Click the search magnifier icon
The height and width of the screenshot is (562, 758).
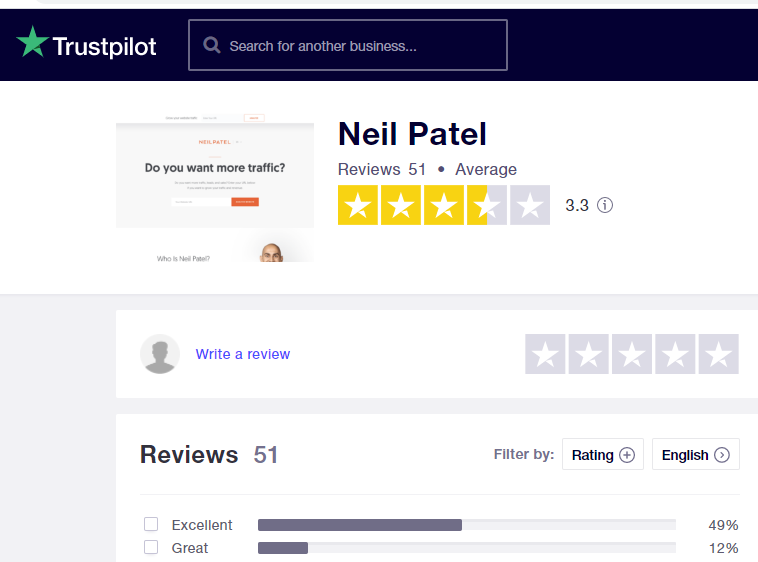212,45
